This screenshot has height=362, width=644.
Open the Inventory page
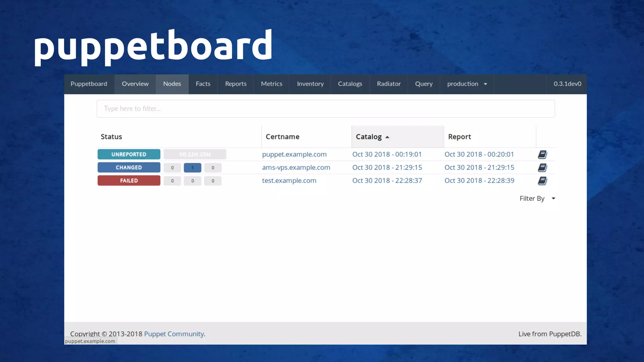click(310, 84)
